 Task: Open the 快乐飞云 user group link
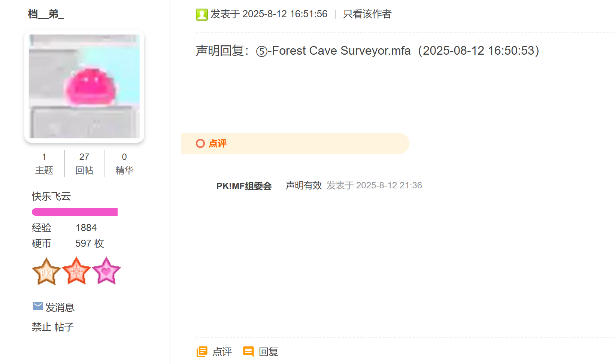[x=51, y=196]
